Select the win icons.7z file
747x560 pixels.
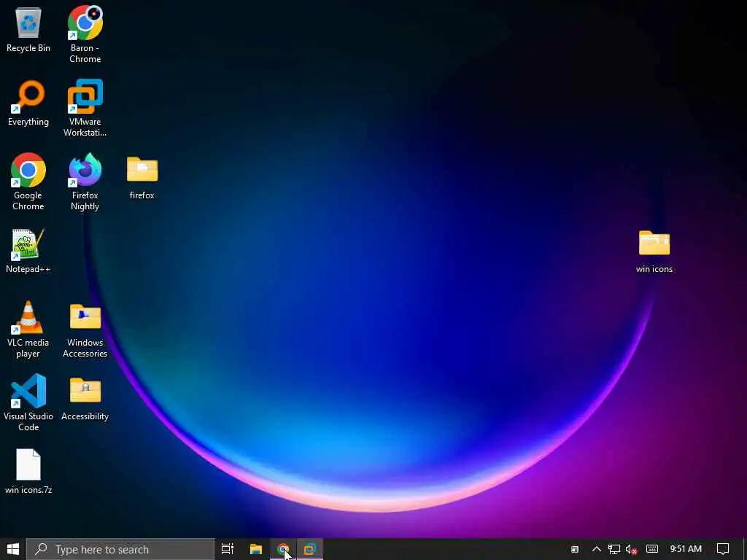click(x=28, y=472)
